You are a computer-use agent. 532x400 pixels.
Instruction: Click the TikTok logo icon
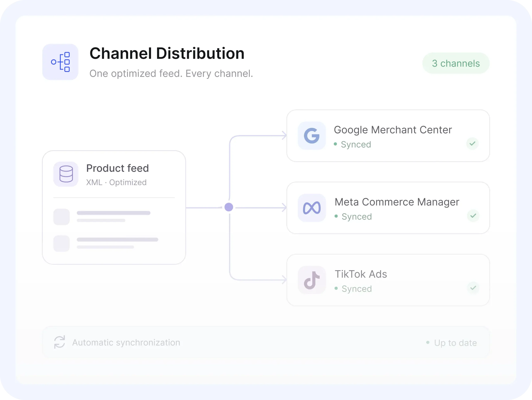pyautogui.click(x=312, y=280)
